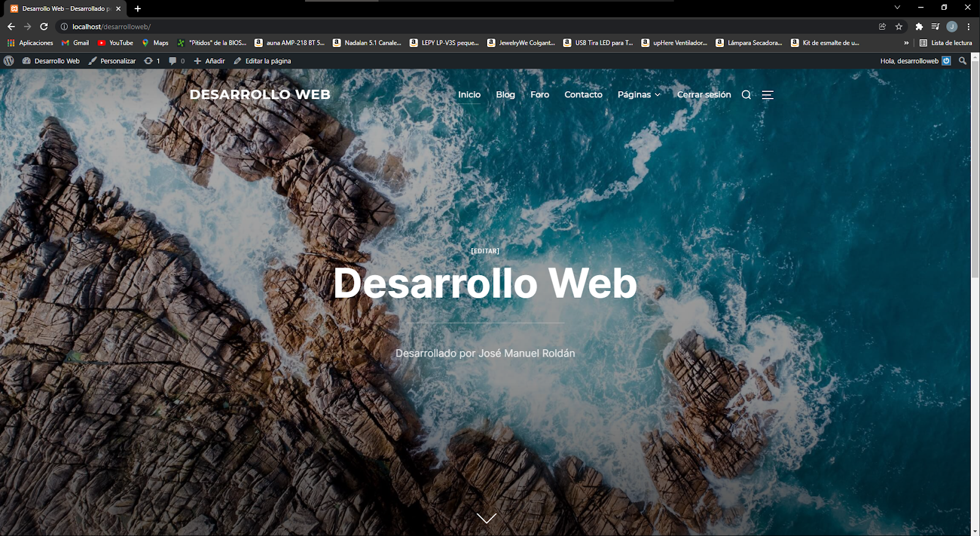Open a new tab with the plus button
The width and height of the screenshot is (980, 536).
click(138, 9)
